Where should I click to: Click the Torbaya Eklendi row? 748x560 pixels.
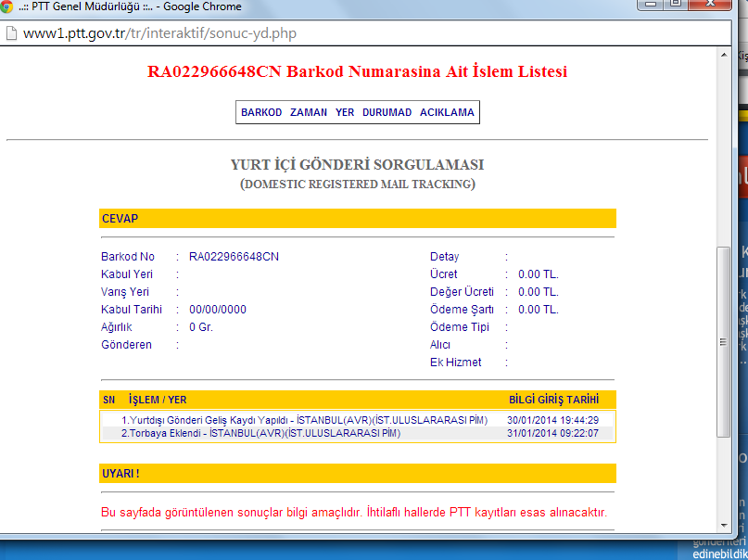pyautogui.click(x=357, y=433)
